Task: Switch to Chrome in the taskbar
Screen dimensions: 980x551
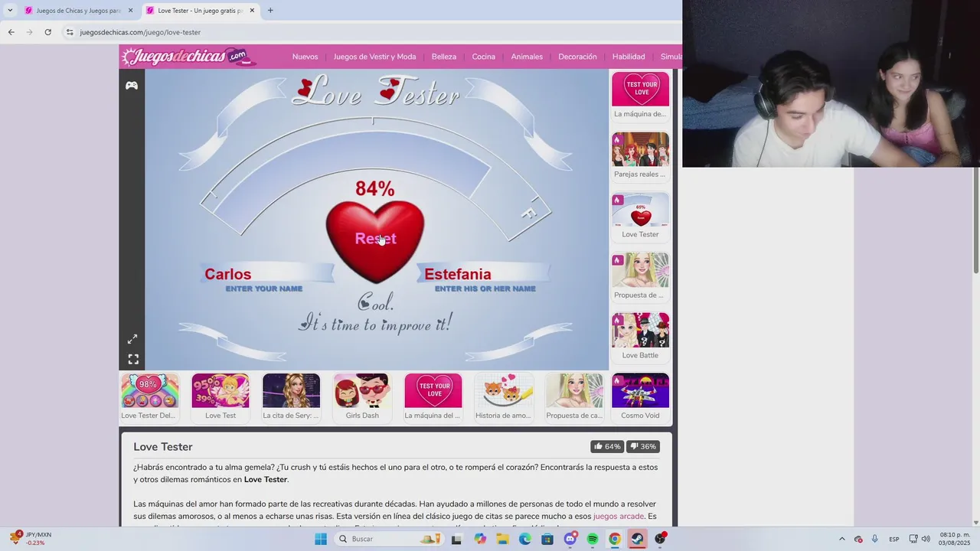Action: (614, 539)
